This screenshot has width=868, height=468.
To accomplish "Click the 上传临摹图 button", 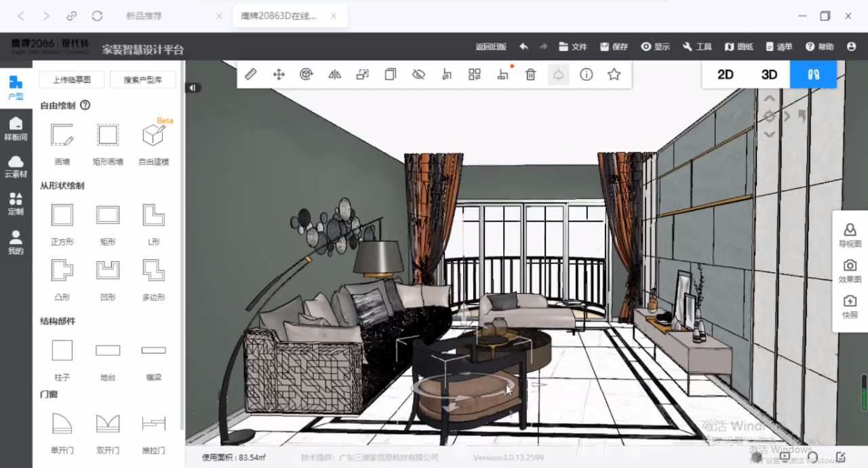I will click(72, 80).
